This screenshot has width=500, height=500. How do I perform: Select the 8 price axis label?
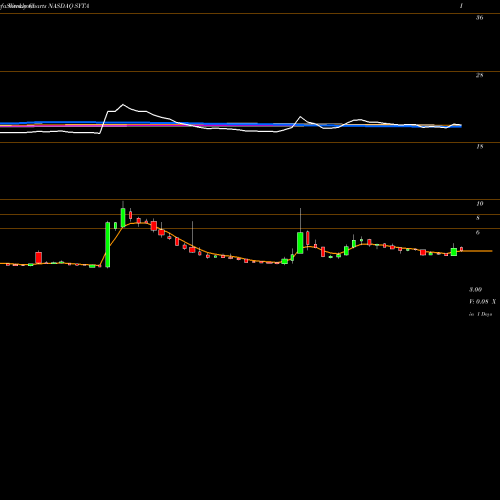[x=478, y=218]
